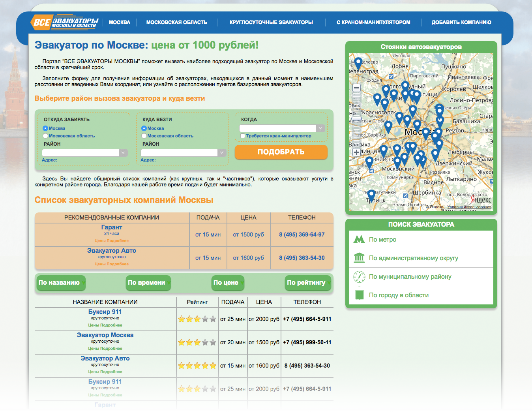Viewport: 532px width, 413px height.
Task: Click the municipal district compass icon
Action: pos(359,277)
